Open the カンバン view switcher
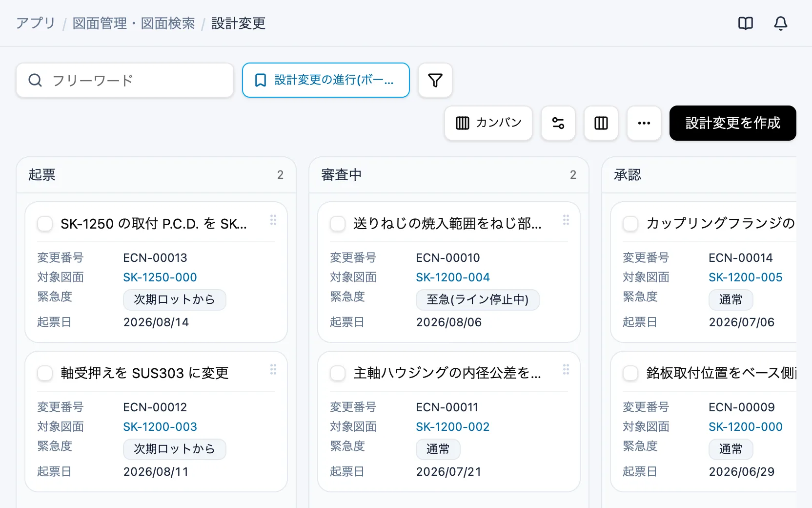The image size is (812, 508). 488,123
